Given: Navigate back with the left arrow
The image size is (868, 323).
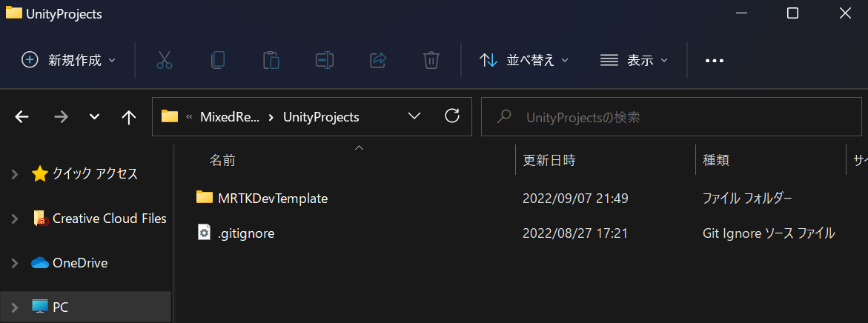Looking at the screenshot, I should pyautogui.click(x=21, y=117).
